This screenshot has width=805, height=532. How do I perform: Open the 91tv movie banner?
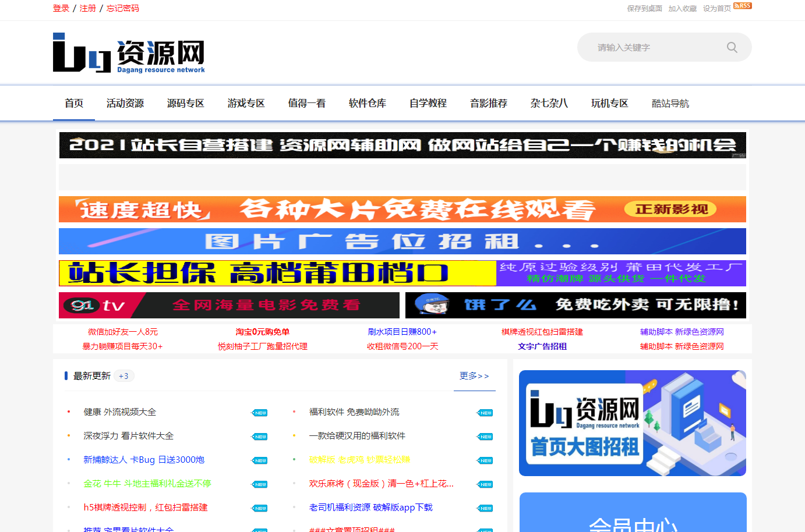pyautogui.click(x=229, y=305)
